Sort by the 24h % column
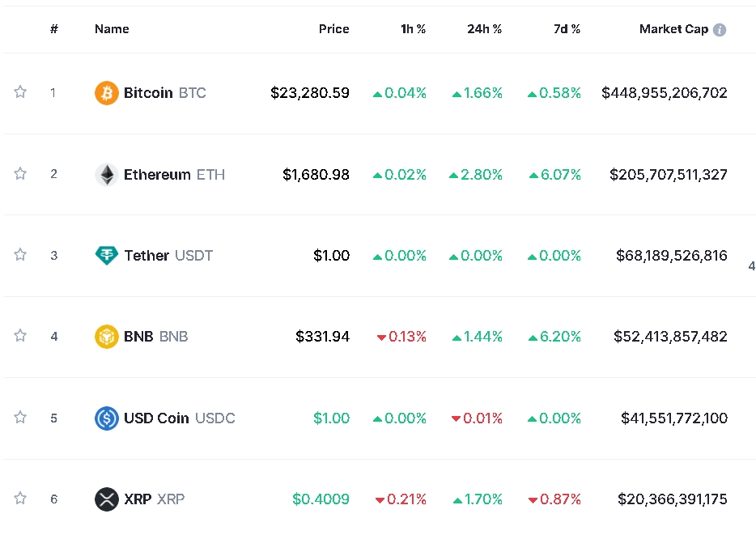Viewport: 756px width, 535px height. tap(484, 29)
